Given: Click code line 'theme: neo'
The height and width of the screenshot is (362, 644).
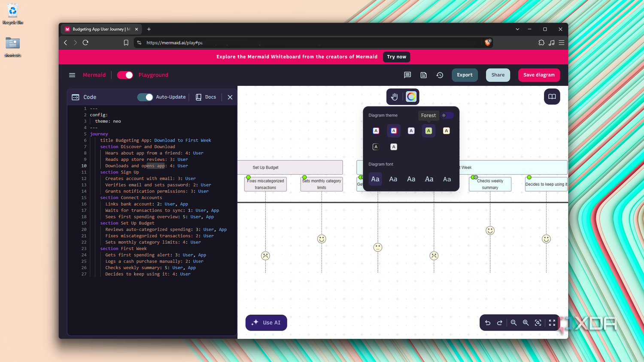Looking at the screenshot, I should click(x=108, y=121).
